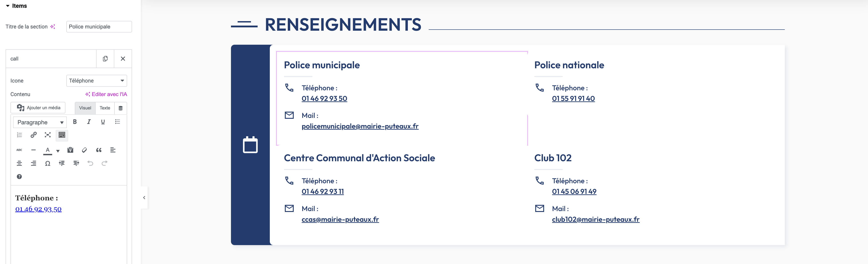Insert a numbered list
Screen dimensions: 868x264
tap(20, 135)
